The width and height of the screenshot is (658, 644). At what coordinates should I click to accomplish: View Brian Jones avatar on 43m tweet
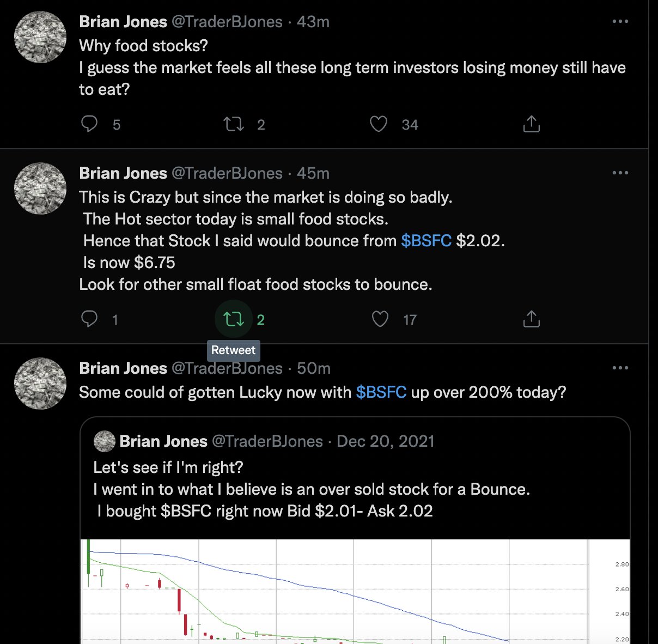coord(40,37)
